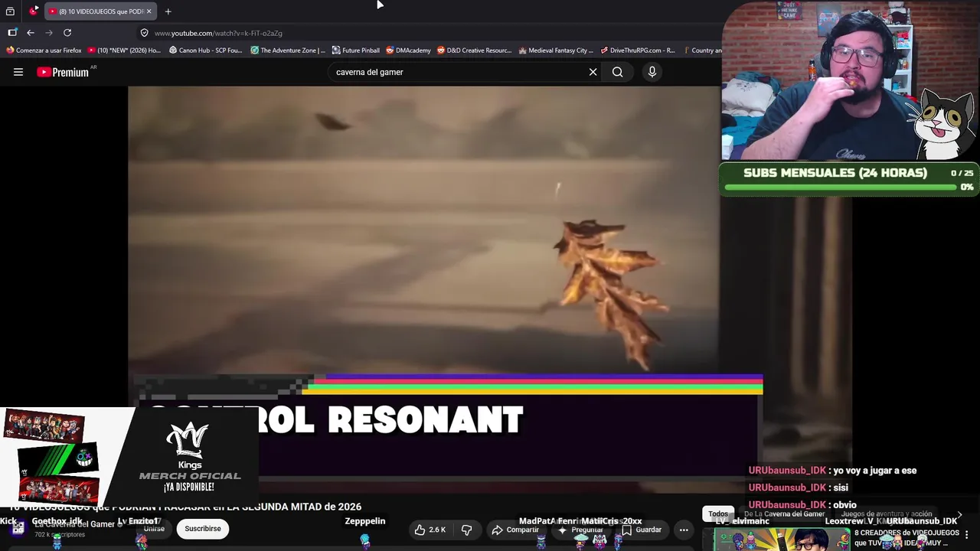Click the 'Preguntar' ask button
This screenshot has height=551, width=980.
[x=580, y=530]
